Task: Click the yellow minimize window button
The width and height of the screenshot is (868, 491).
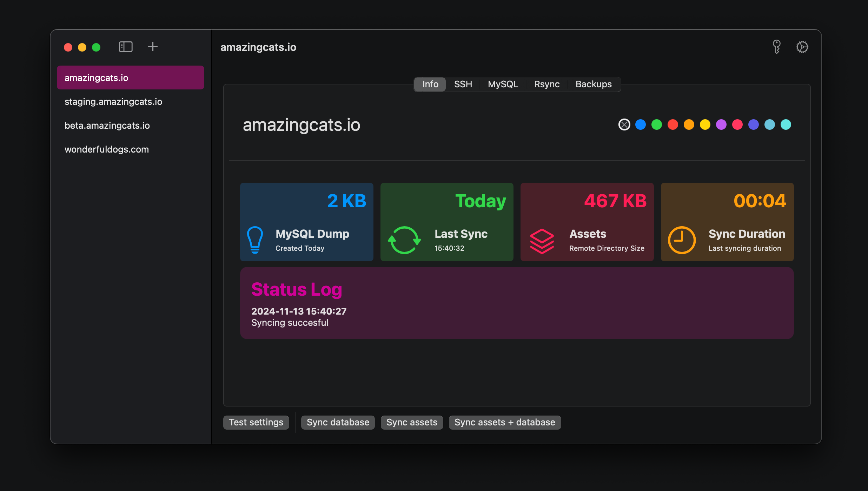Action: click(82, 47)
